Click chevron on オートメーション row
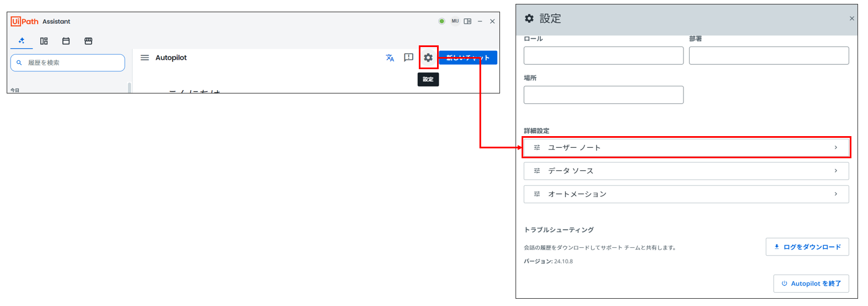Image resolution: width=868 pixels, height=306 pixels. click(x=836, y=194)
